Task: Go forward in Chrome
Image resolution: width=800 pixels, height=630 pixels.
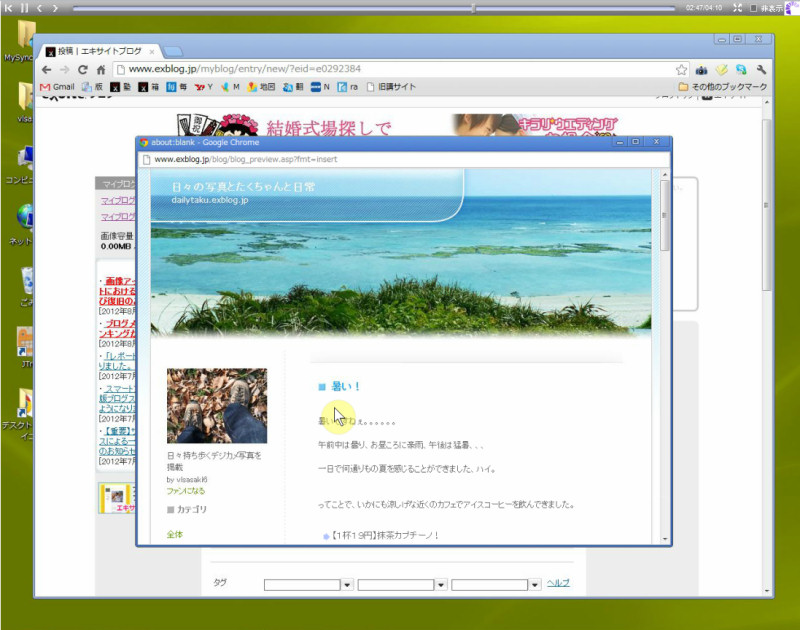Action: click(x=64, y=69)
